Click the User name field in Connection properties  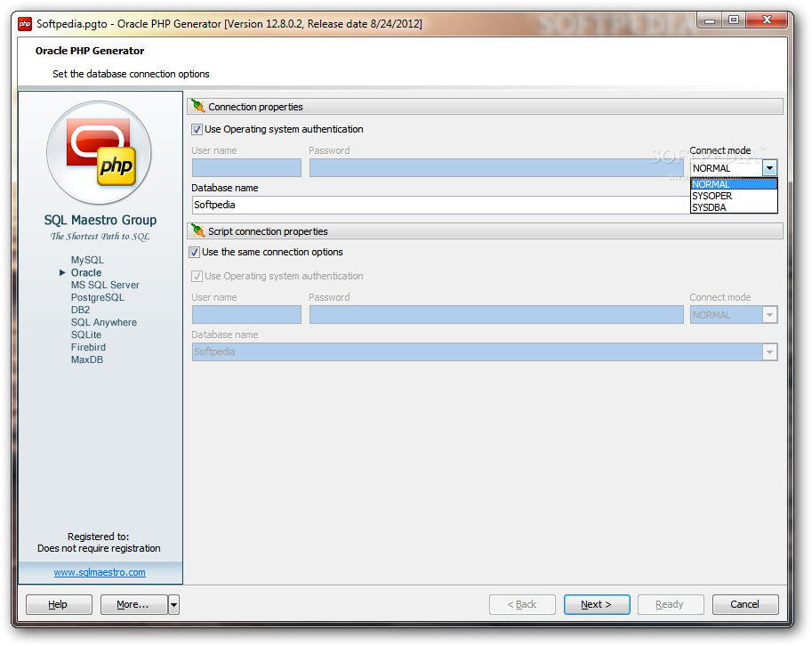pyautogui.click(x=246, y=168)
